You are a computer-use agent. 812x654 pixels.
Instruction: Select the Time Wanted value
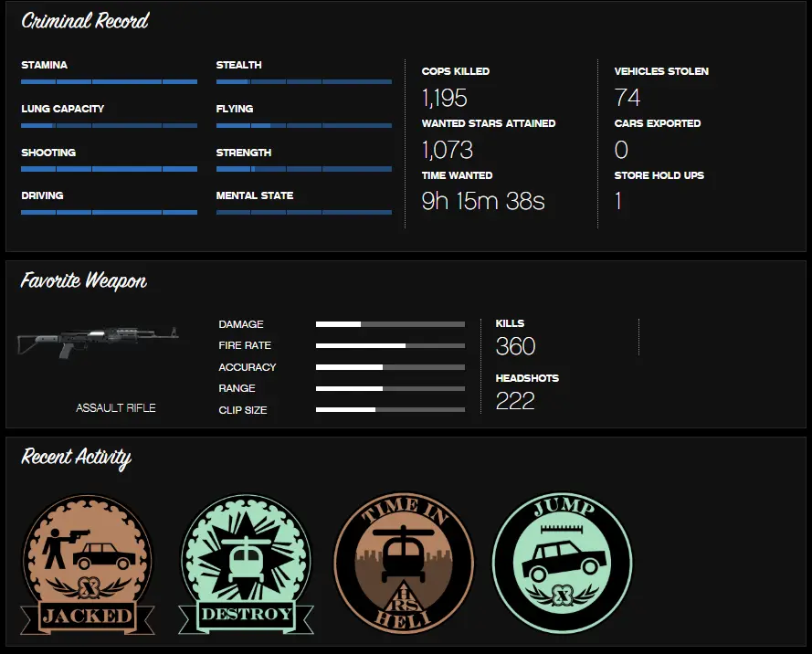(x=483, y=201)
